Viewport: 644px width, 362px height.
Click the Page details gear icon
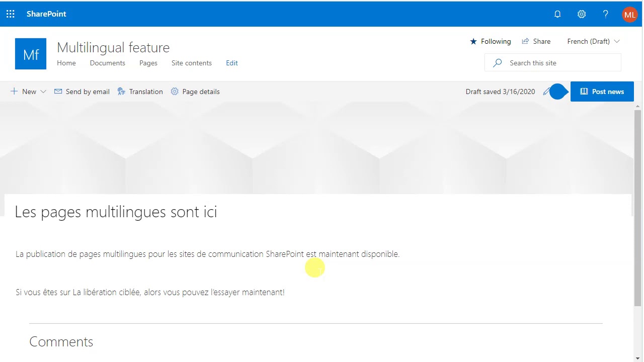click(x=175, y=92)
